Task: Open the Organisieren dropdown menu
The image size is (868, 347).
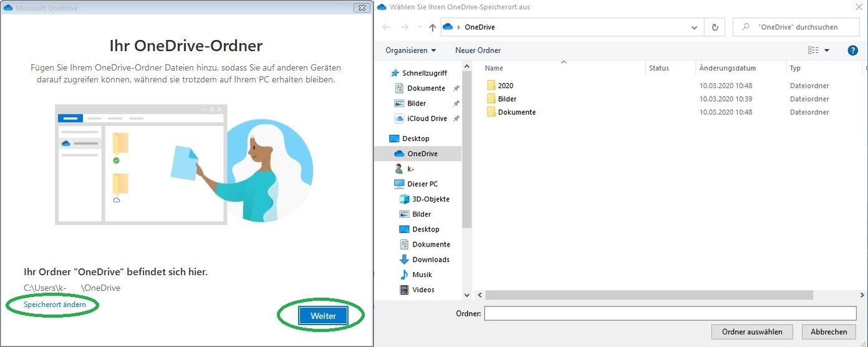Action: tap(411, 51)
